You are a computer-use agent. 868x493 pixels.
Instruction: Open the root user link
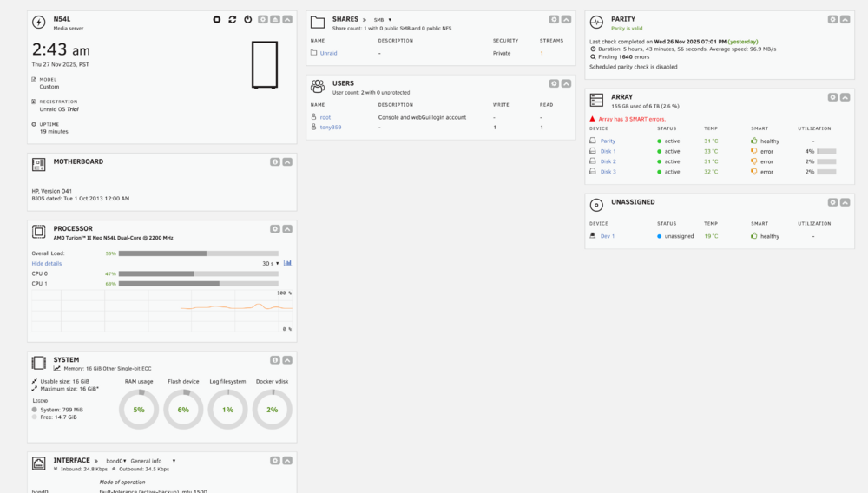tap(325, 117)
